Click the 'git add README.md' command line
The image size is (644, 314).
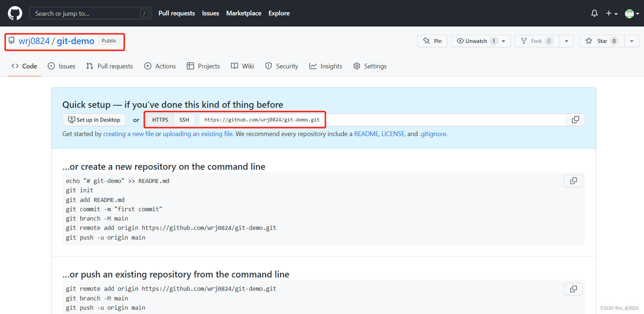click(x=95, y=200)
